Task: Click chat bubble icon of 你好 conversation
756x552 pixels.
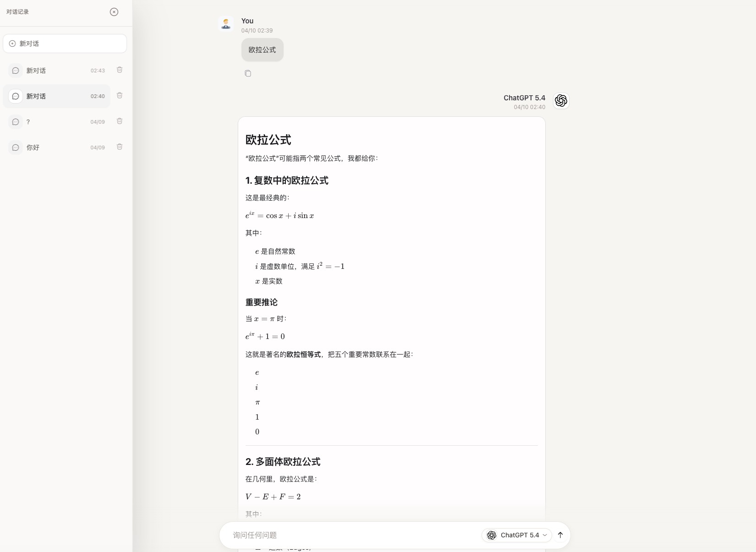Action: [x=16, y=148]
